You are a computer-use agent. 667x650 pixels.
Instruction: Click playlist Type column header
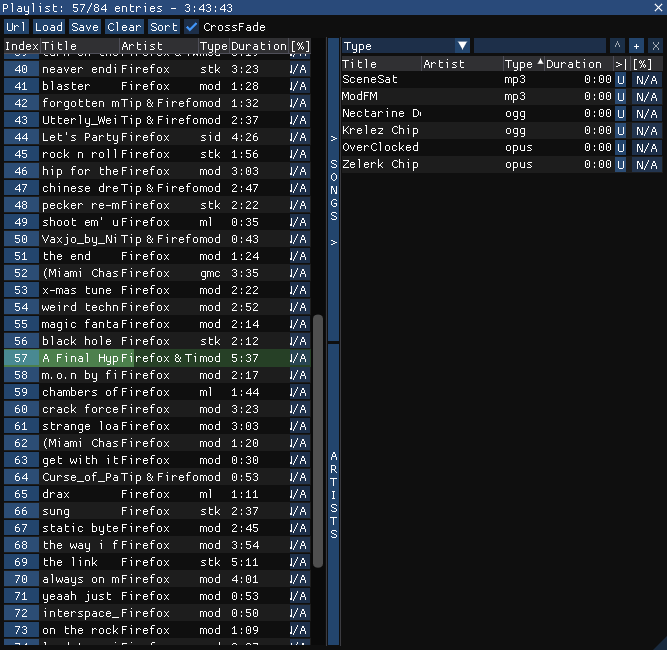(214, 46)
